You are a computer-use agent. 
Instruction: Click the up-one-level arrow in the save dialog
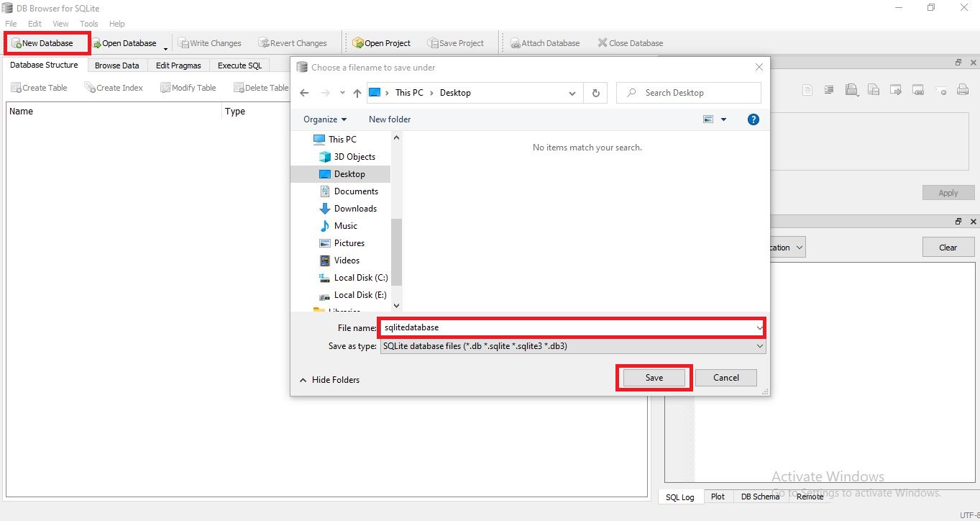[357, 93]
